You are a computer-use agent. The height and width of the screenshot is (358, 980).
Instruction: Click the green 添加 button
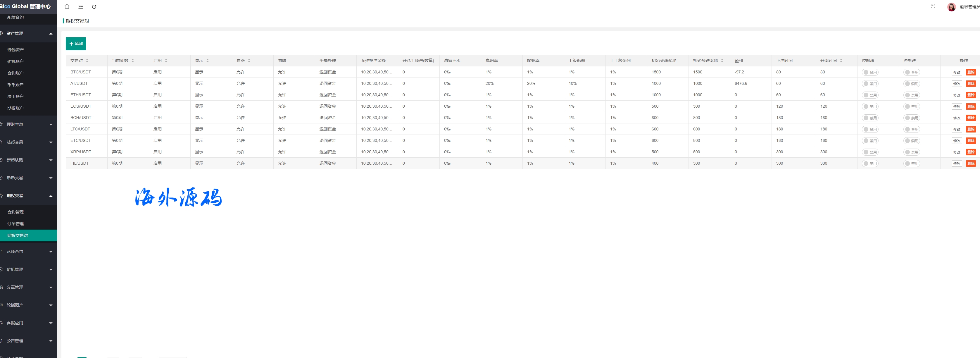coord(76,44)
